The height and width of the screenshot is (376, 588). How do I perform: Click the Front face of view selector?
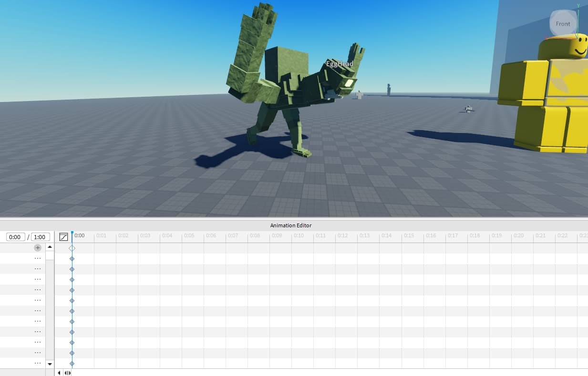(563, 24)
